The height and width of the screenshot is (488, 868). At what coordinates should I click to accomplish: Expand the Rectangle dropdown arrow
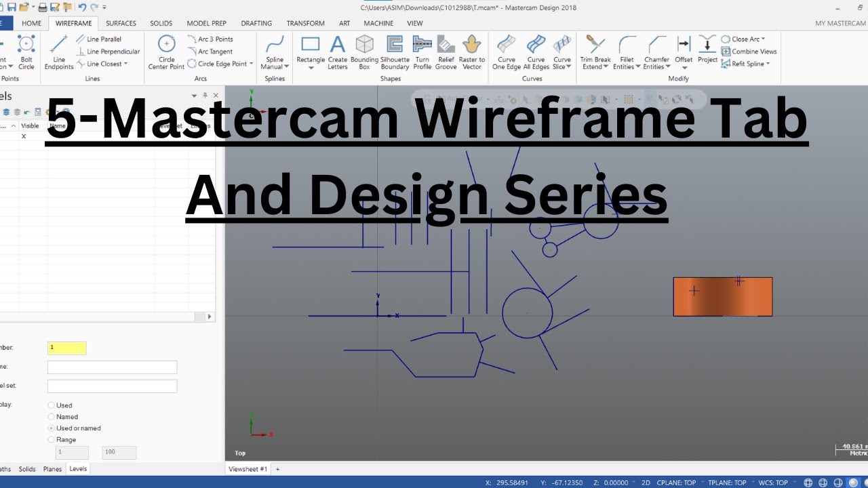pos(311,67)
